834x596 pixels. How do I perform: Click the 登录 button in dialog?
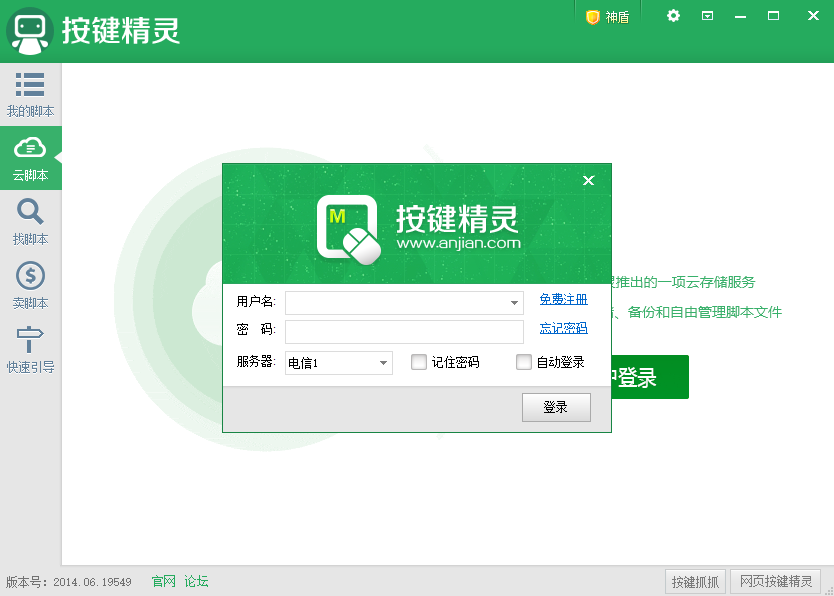click(x=556, y=407)
